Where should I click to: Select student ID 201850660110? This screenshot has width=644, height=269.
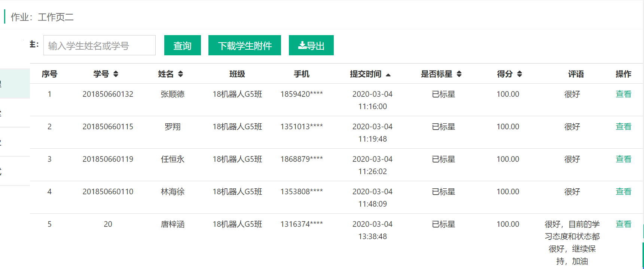point(108,192)
